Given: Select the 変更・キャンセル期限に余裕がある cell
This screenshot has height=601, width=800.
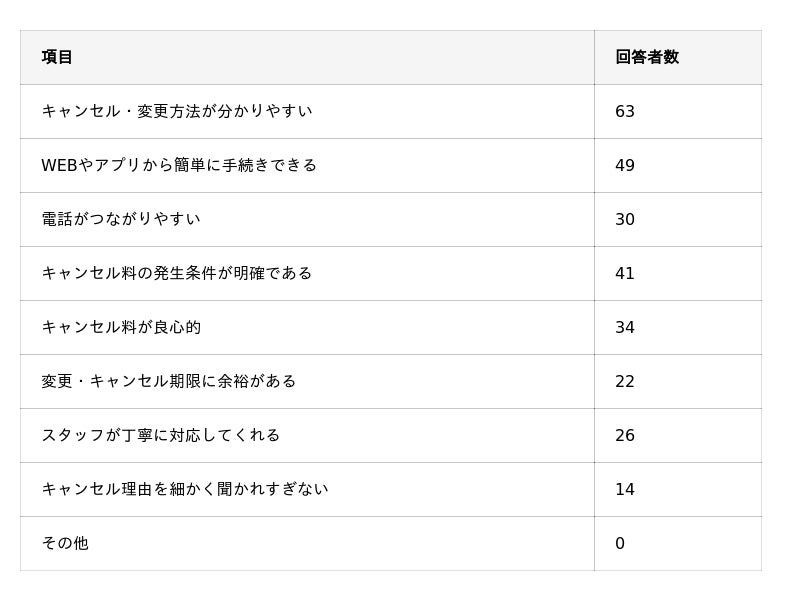Looking at the screenshot, I should tap(169, 381).
